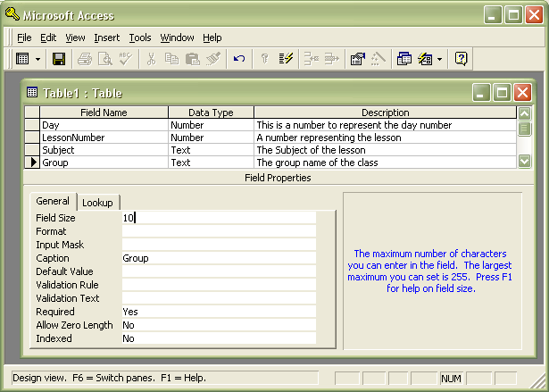Open the Properties toolbar icon
The height and width of the screenshot is (392, 549).
(358, 59)
